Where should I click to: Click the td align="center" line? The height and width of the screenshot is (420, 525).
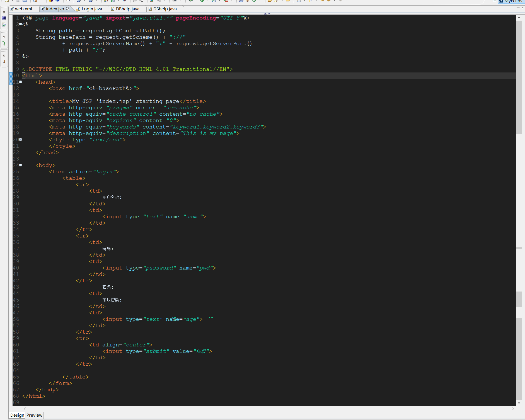121,345
